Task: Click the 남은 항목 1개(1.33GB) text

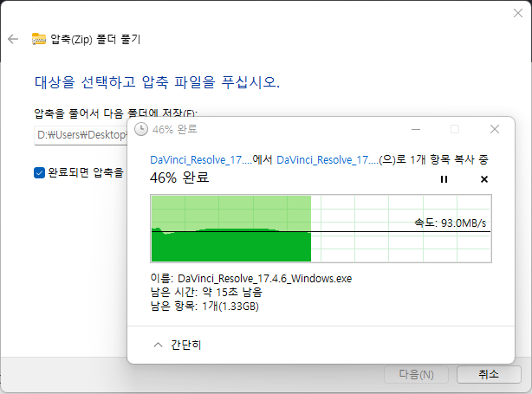Action: point(204,307)
